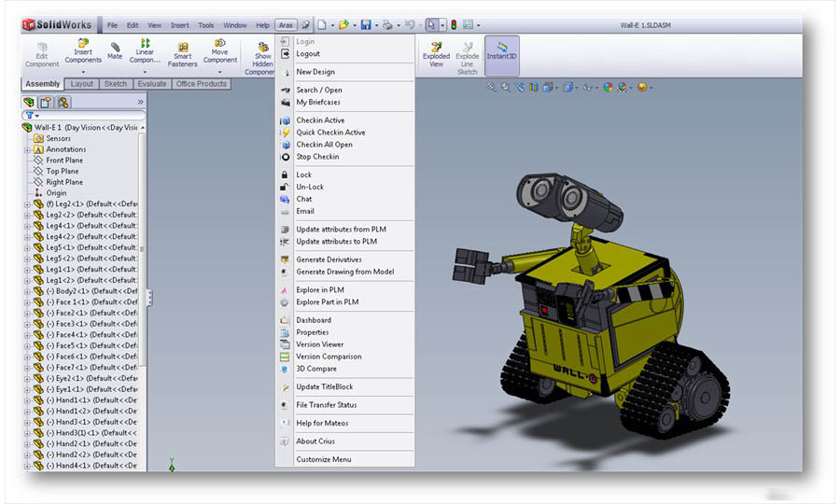Open the PropertyManager panel tab icon
Image resolution: width=840 pixels, height=504 pixels.
click(45, 102)
